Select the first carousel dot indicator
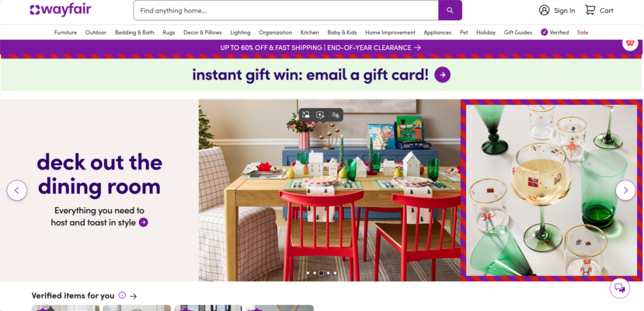644x311 pixels. point(308,273)
